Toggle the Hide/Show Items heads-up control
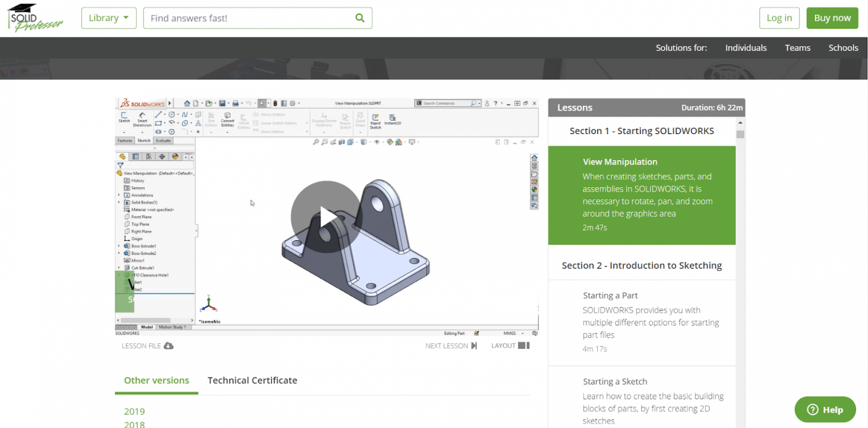The width and height of the screenshot is (868, 428). [x=376, y=142]
